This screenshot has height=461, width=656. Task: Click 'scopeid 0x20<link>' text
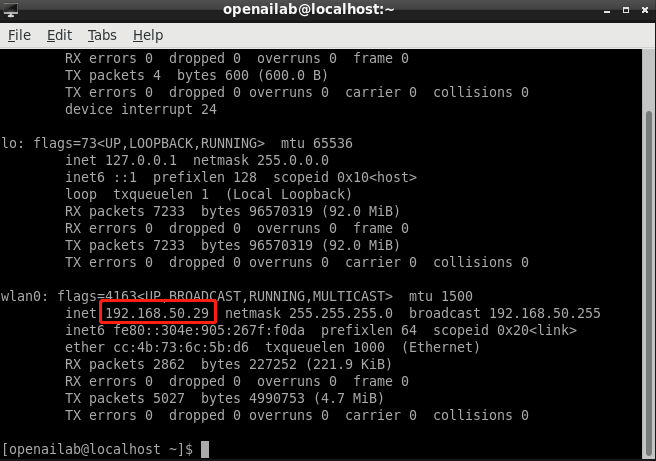click(x=505, y=330)
